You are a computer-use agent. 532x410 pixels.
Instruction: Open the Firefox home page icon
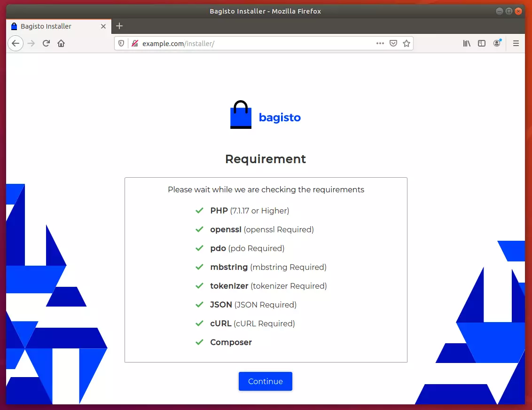click(x=61, y=43)
